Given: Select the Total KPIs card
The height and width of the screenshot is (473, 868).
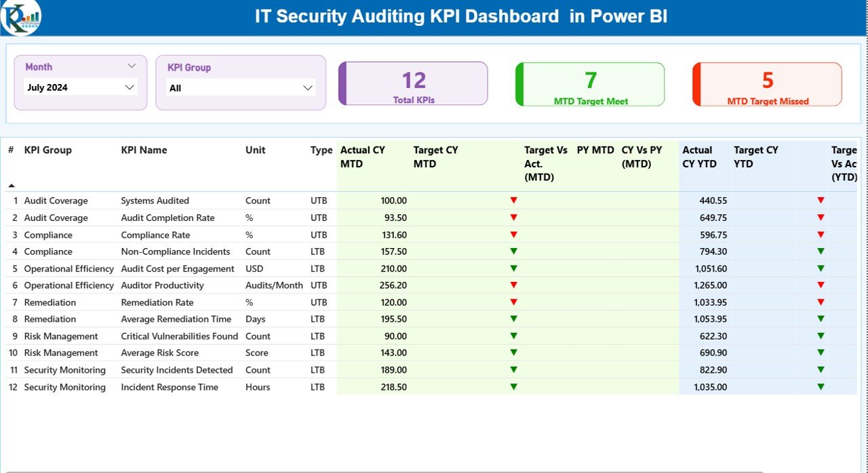Looking at the screenshot, I should tap(413, 83).
